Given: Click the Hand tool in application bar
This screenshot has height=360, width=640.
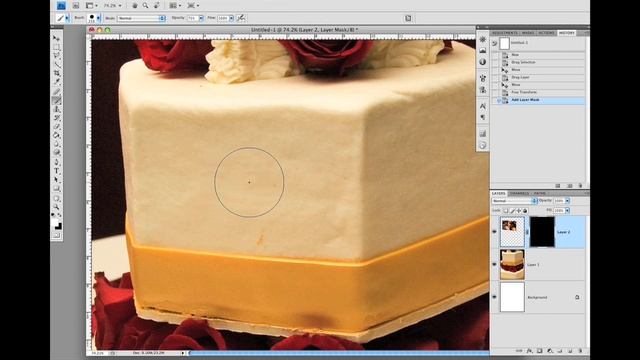Looking at the screenshot, I should pyautogui.click(x=135, y=6).
